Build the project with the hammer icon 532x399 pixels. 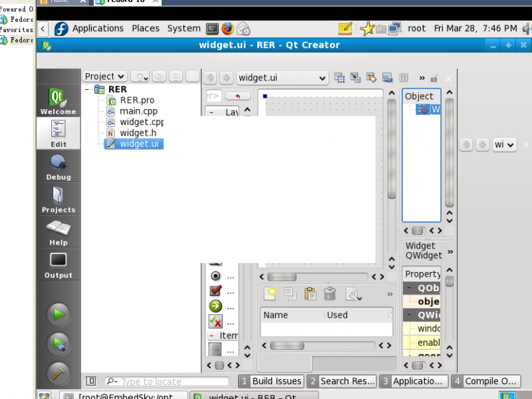tap(59, 373)
